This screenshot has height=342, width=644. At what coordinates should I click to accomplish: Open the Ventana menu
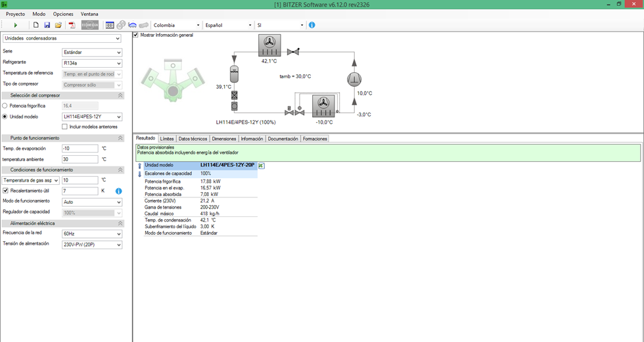tap(89, 14)
